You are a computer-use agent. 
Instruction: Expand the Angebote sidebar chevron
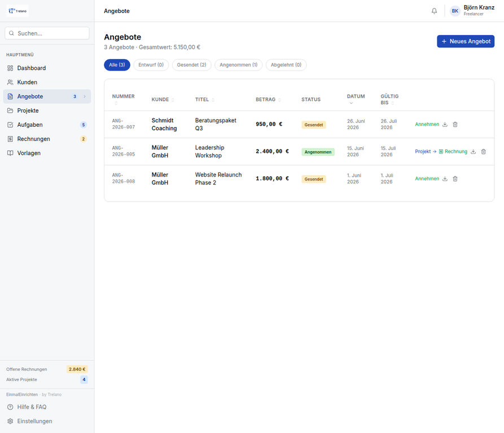85,96
